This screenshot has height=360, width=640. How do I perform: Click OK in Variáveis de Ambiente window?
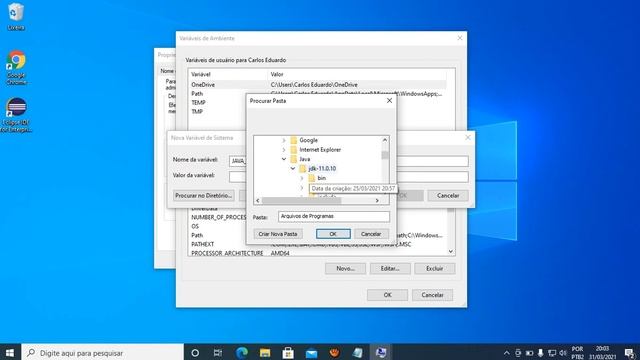click(x=387, y=295)
